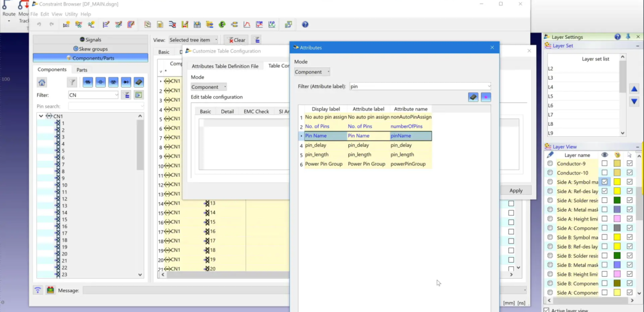Collapse the CN1 tree in the Components panel

click(x=41, y=116)
